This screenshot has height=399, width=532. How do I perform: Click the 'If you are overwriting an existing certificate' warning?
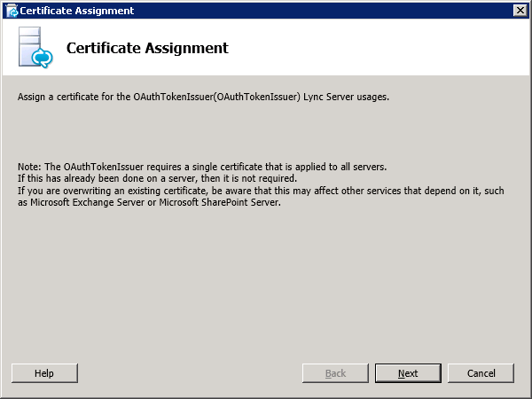(x=261, y=191)
